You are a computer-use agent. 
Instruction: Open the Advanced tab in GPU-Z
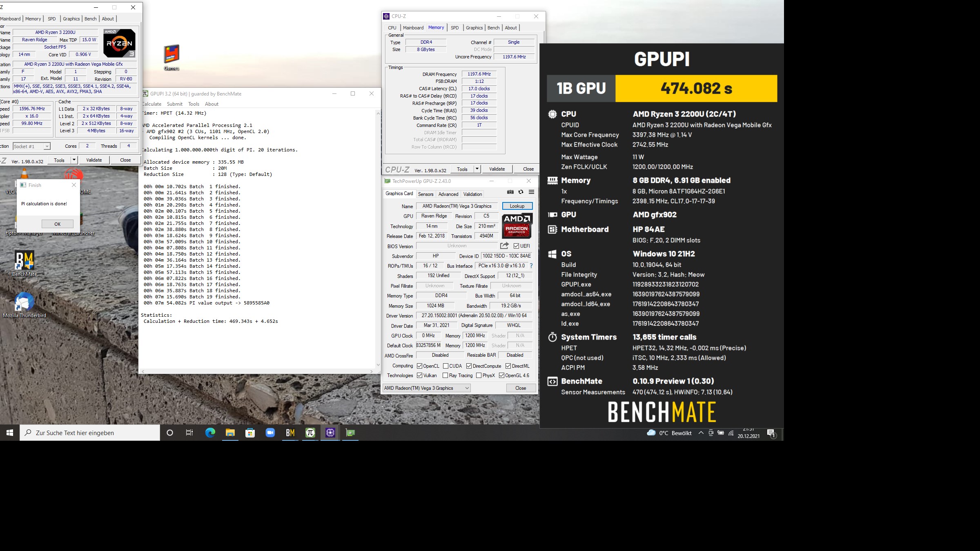pyautogui.click(x=448, y=194)
